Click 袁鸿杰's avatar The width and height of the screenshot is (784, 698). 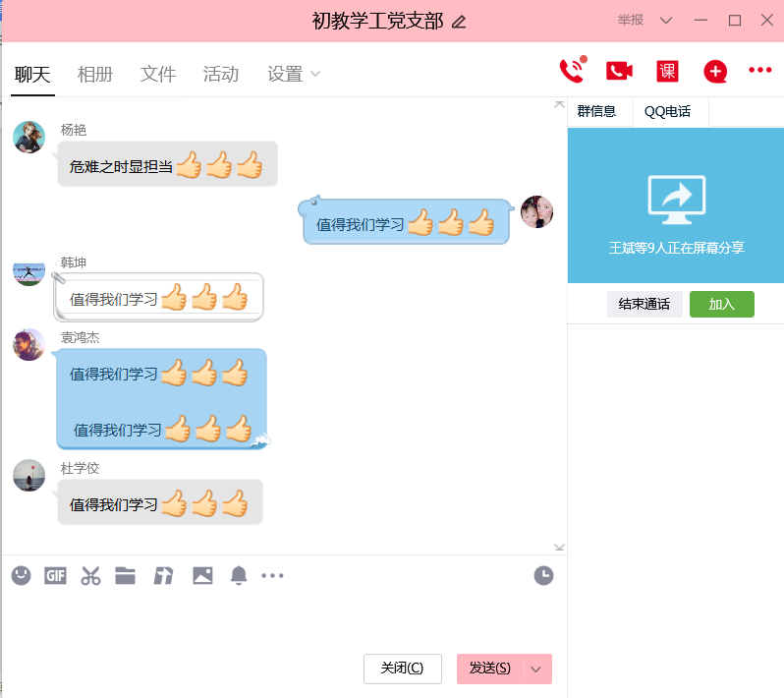point(29,345)
